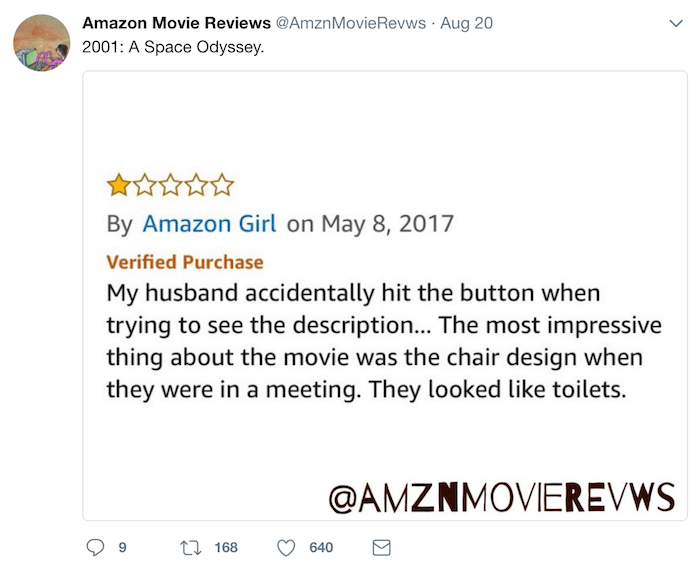Click the @AmznMovieRevws handle in header

(x=351, y=23)
